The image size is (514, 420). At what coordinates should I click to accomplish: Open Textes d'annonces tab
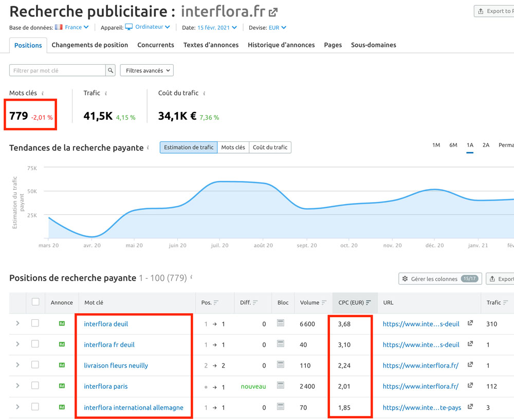coord(211,45)
